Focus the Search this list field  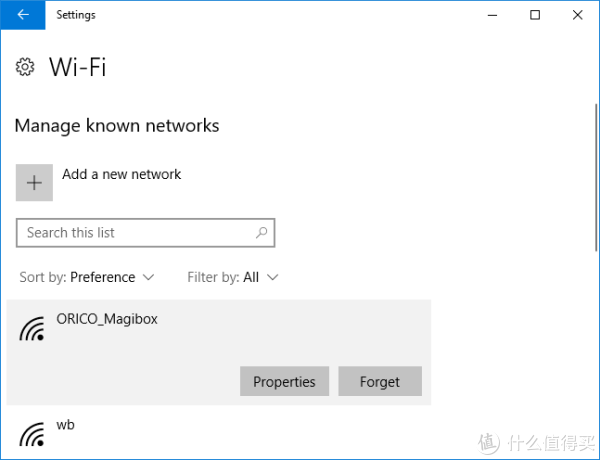click(145, 233)
